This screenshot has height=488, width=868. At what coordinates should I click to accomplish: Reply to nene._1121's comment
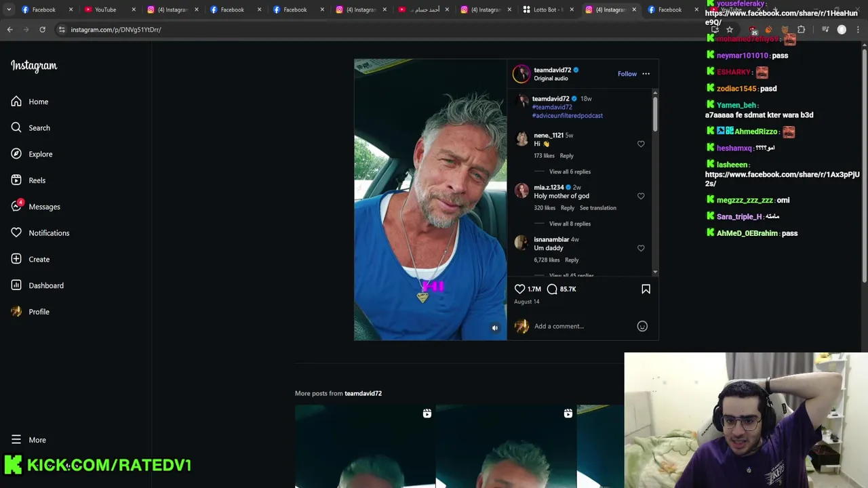tap(566, 156)
